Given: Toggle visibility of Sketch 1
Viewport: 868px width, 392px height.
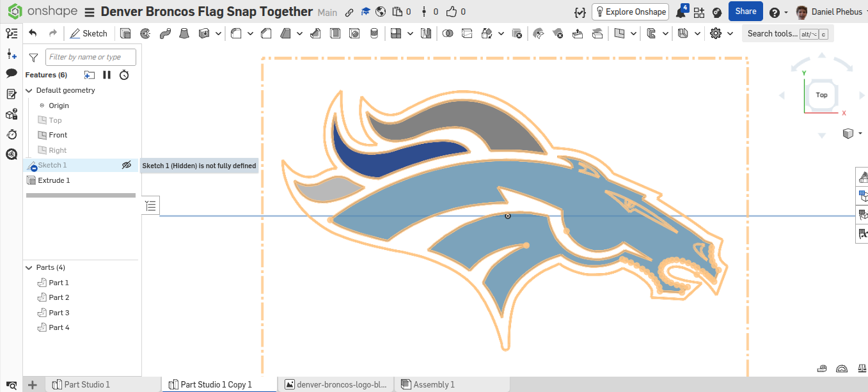Looking at the screenshot, I should (x=127, y=165).
